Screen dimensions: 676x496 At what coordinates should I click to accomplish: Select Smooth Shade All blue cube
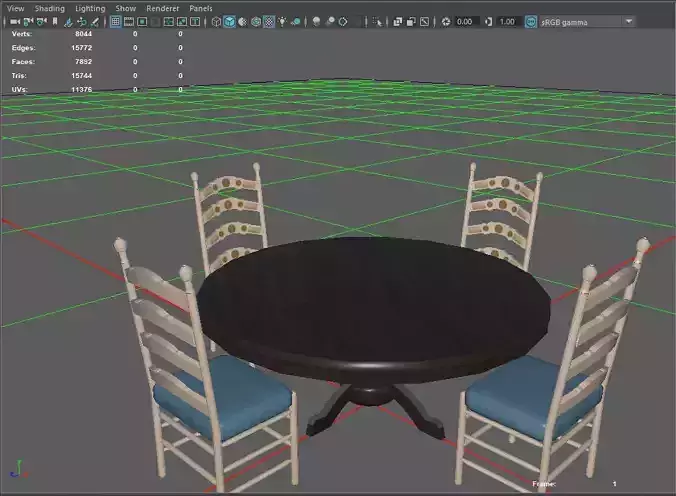229,22
